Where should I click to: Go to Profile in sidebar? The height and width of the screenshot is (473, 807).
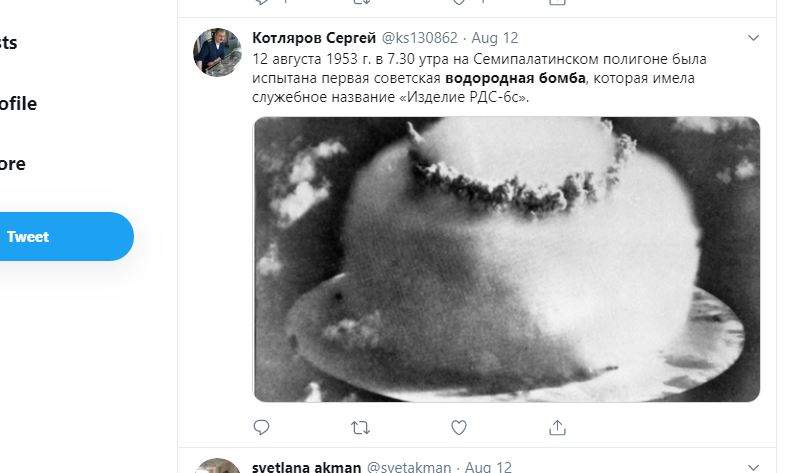tap(18, 103)
